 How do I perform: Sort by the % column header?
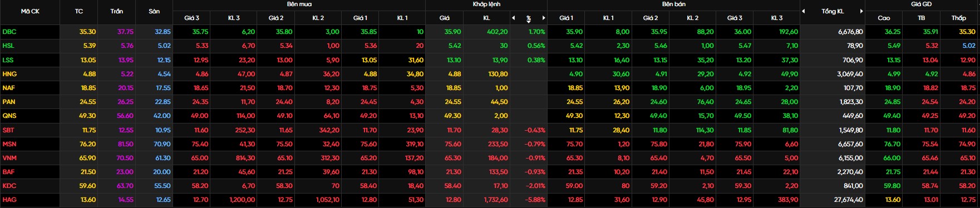tap(529, 18)
